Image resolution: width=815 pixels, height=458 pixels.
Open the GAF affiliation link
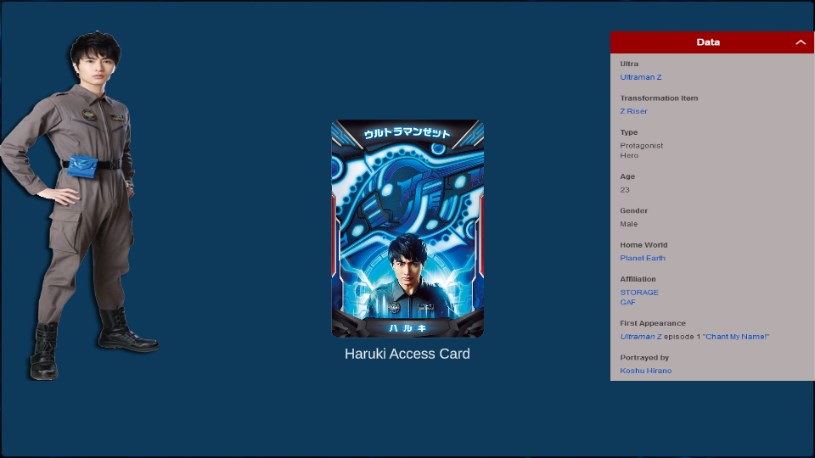(627, 302)
